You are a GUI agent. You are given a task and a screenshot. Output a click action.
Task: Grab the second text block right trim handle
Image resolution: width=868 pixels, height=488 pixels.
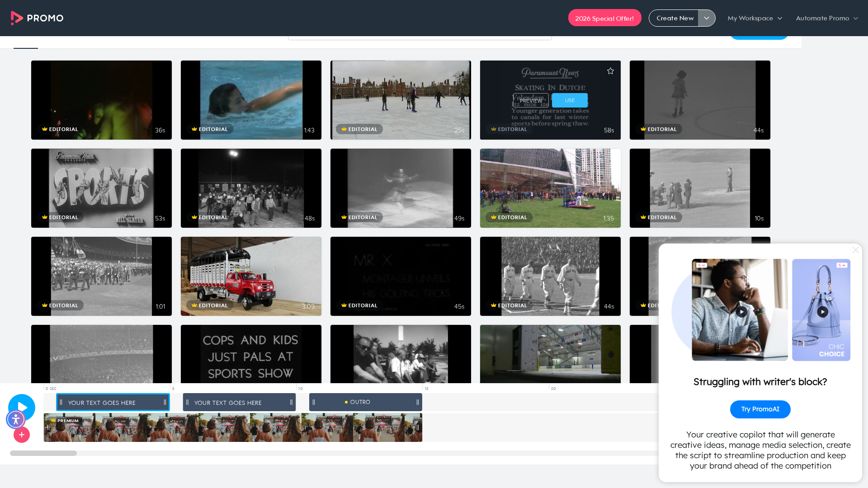[291, 402]
